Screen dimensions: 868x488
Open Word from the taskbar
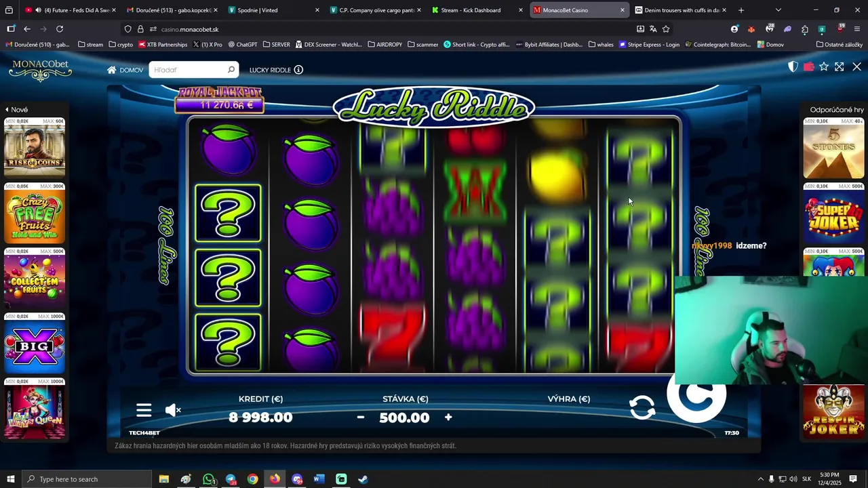(319, 479)
